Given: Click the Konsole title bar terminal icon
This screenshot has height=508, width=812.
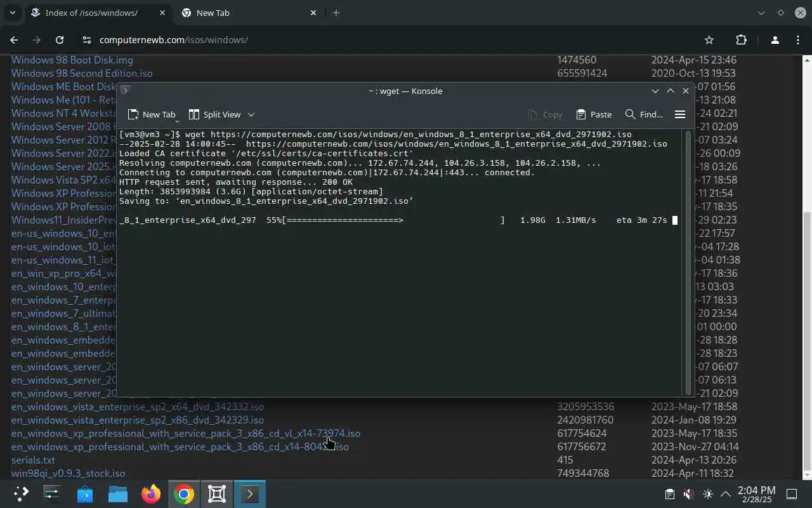Looking at the screenshot, I should [x=125, y=91].
